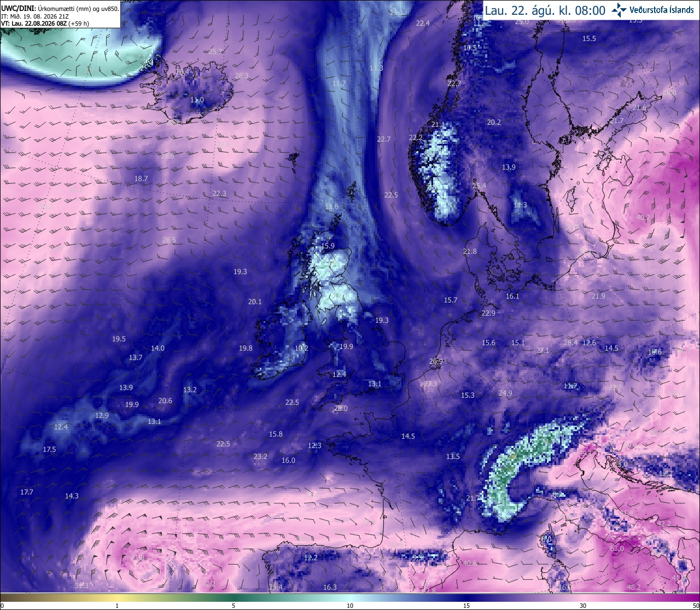The image size is (700, 610).
Task: Click the 10.2 value label over Ireland
Action: pyautogui.click(x=301, y=348)
